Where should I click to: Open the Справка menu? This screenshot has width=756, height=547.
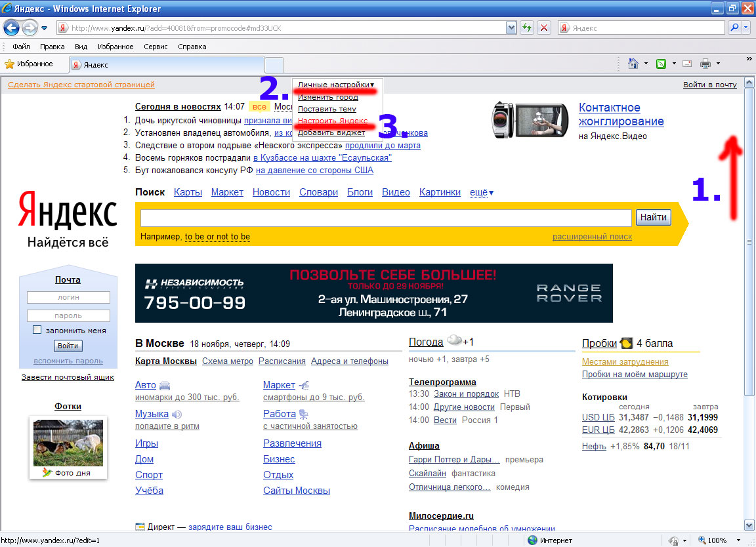[x=192, y=47]
